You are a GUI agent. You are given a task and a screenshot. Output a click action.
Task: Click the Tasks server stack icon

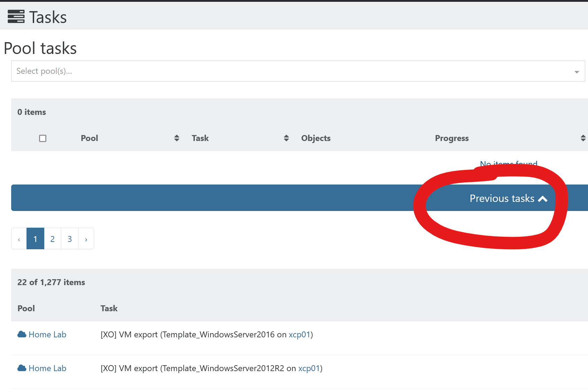coord(16,17)
